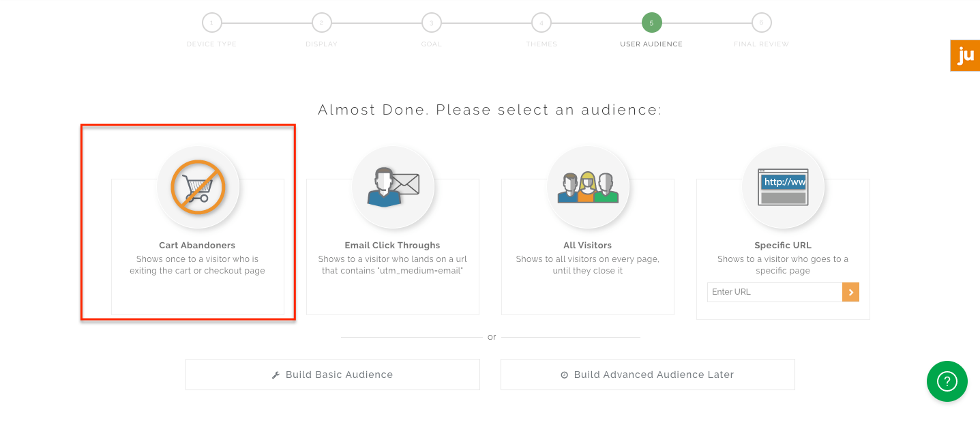Click the Cart Abandoners shopping cart icon
The width and height of the screenshot is (980, 440).
[x=198, y=188]
